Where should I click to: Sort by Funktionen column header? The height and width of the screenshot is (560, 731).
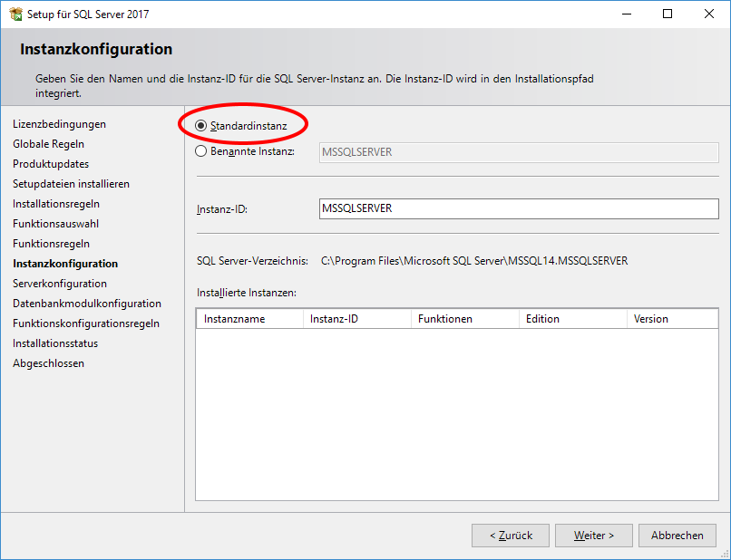click(x=464, y=319)
